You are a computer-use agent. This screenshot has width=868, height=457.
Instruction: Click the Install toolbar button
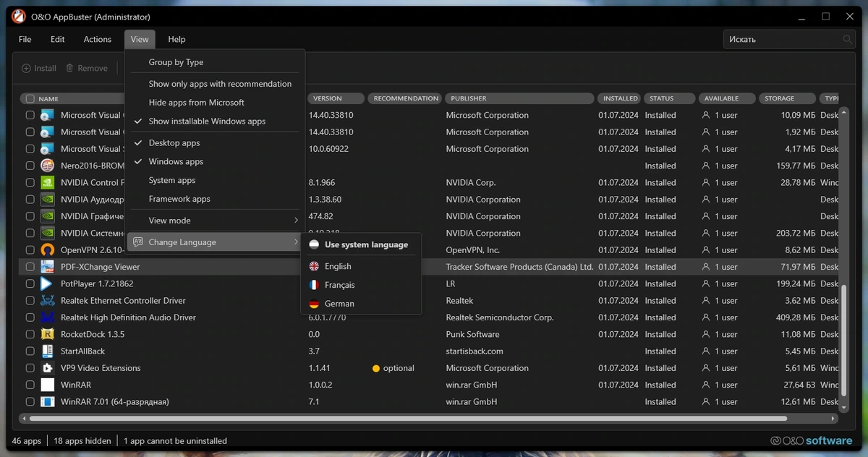[x=39, y=68]
